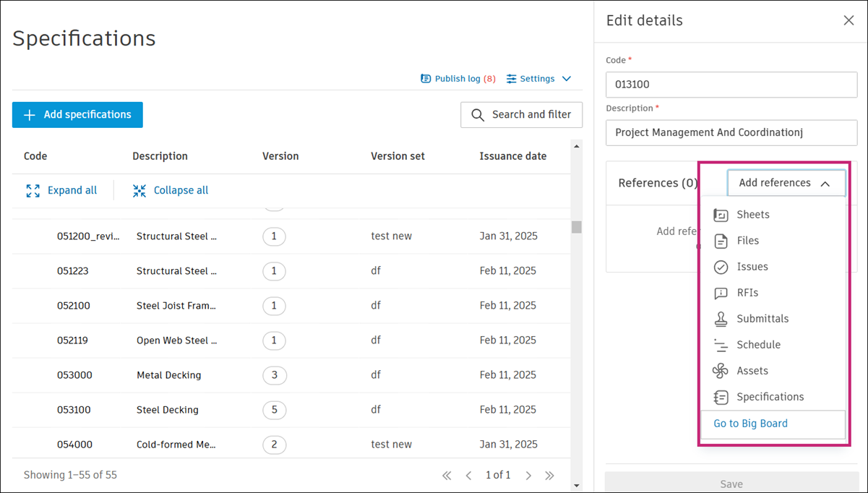The height and width of the screenshot is (493, 868).
Task: Click the Sheets icon in references menu
Action: tap(721, 215)
